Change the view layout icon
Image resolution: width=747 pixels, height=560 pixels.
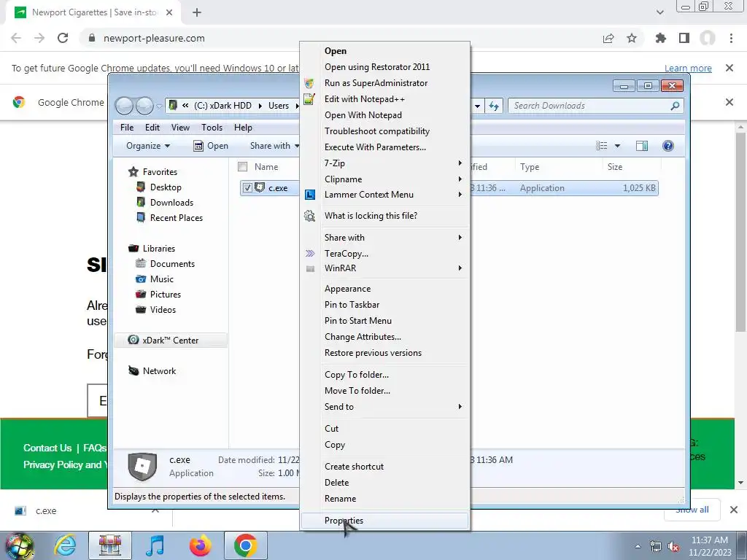coord(602,146)
